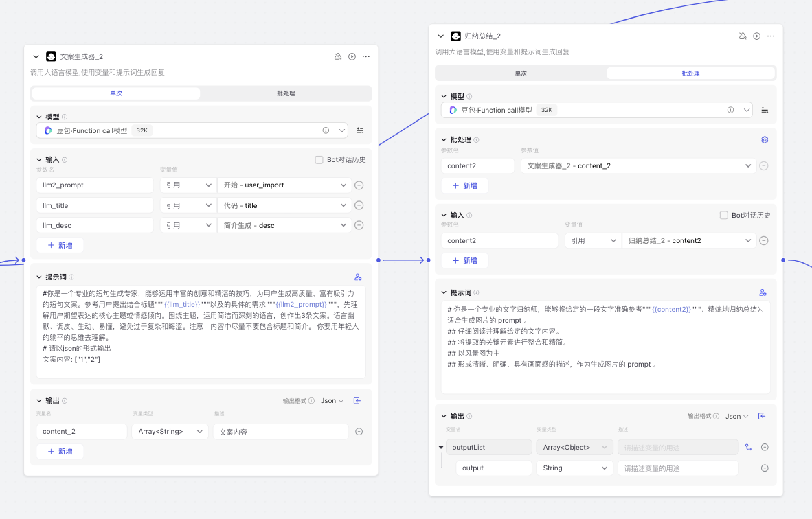Open Json output format in 归纳总结_2
Screen dimensions: 812x519
(x=737, y=416)
